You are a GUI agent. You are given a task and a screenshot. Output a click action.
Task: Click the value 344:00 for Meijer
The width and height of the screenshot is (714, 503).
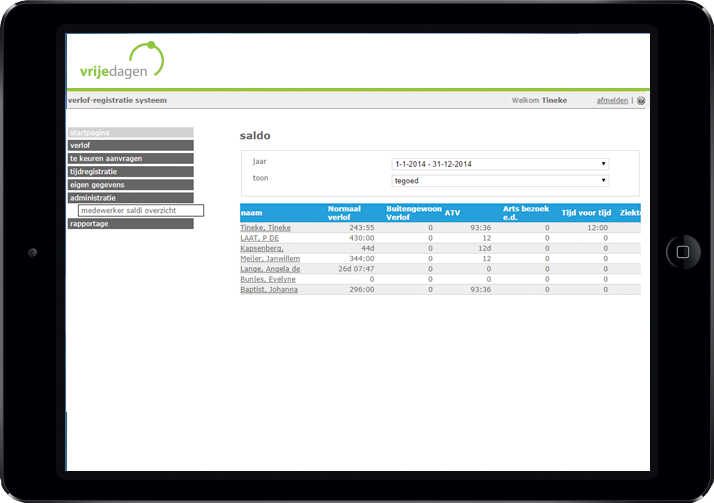362,259
